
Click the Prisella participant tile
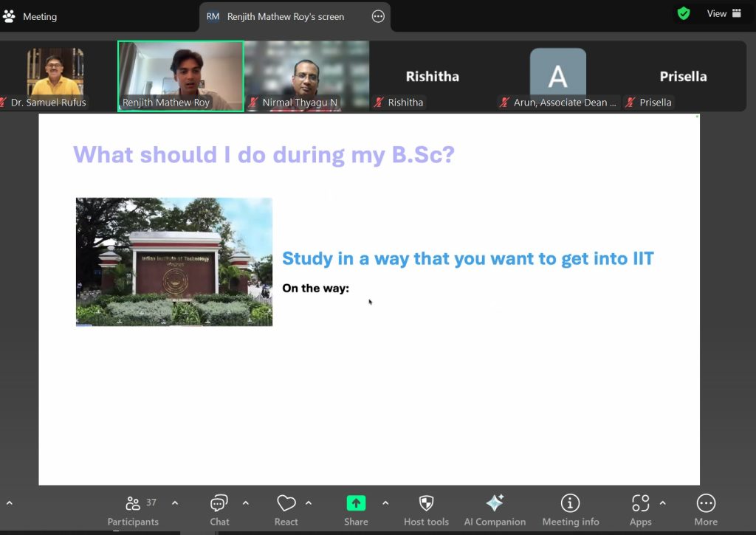point(683,77)
